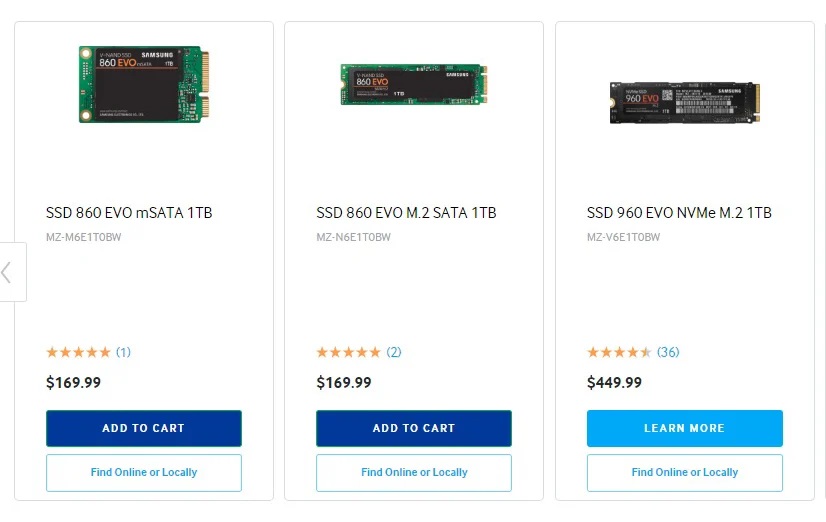This screenshot has height=522, width=826.
Task: Open the (2) review count link
Action: pos(394,352)
